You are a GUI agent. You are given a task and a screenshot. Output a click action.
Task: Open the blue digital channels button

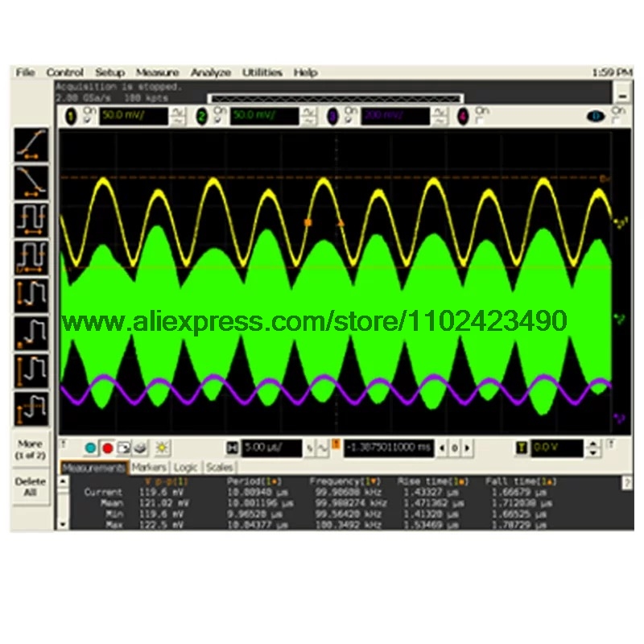(595, 116)
